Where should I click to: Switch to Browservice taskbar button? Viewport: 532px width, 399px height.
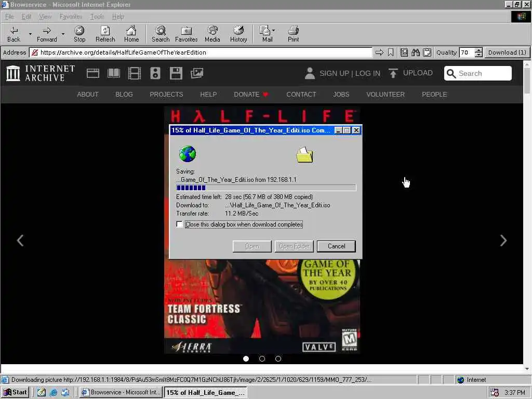pyautogui.click(x=121, y=392)
